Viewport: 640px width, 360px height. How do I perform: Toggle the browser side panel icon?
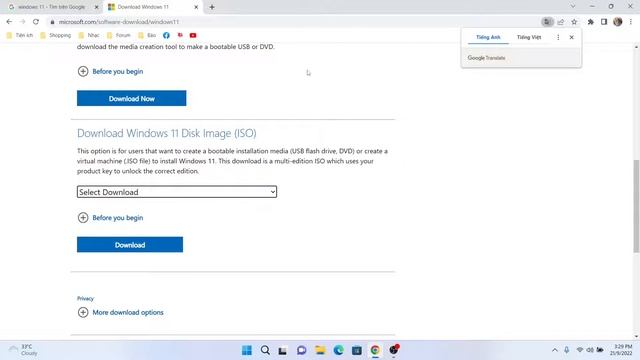(604, 22)
